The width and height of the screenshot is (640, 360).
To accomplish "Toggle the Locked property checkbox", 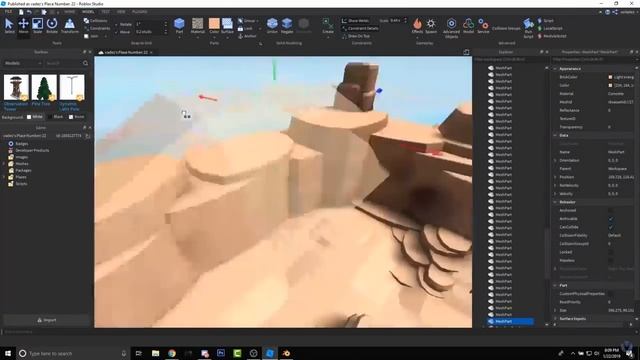I will point(611,252).
